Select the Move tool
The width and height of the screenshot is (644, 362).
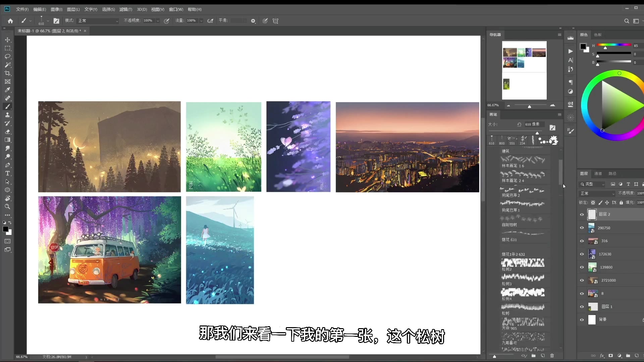click(x=8, y=40)
